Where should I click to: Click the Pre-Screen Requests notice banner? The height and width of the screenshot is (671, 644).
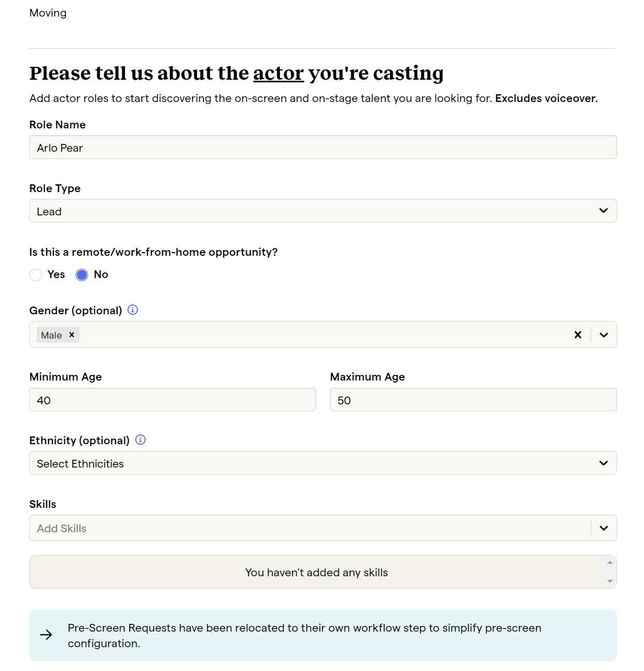[323, 635]
